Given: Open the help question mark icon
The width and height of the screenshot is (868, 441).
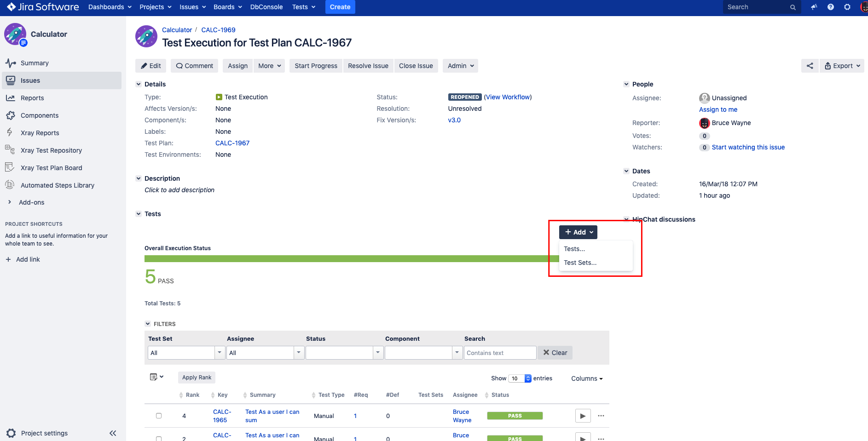Looking at the screenshot, I should (831, 7).
